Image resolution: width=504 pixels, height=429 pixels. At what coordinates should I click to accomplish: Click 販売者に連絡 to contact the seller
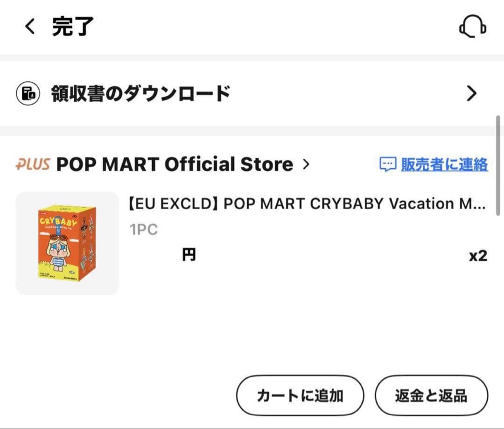click(443, 164)
